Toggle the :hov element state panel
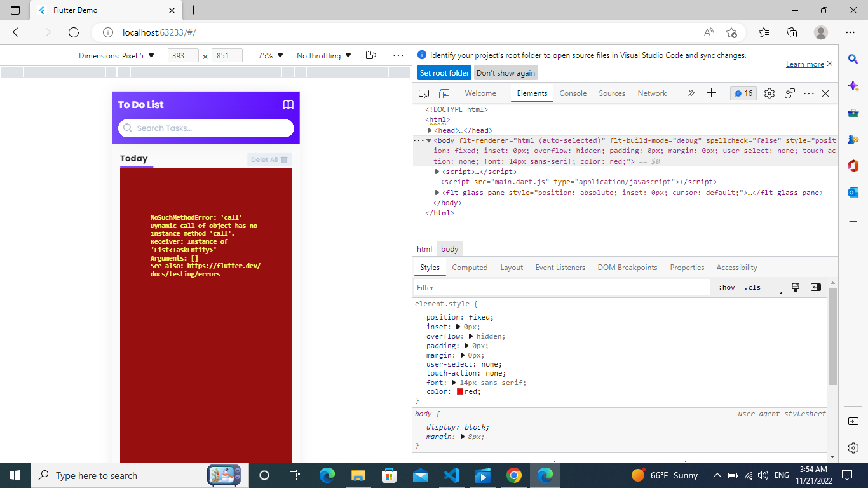Image resolution: width=868 pixels, height=488 pixels. click(x=727, y=287)
